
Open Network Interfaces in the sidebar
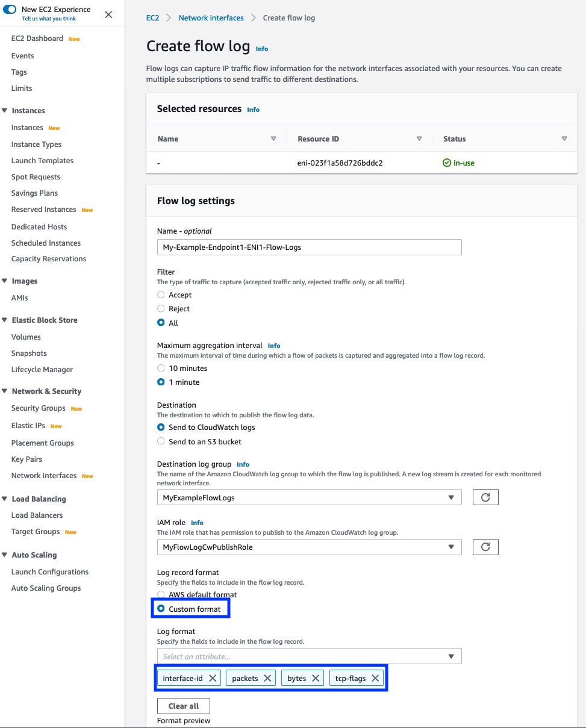pyautogui.click(x=44, y=476)
